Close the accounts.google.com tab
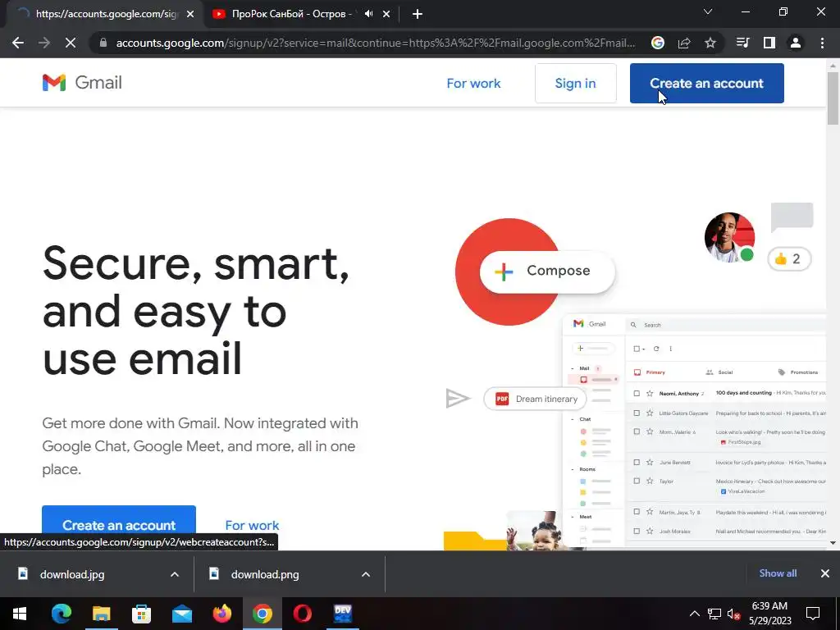The image size is (840, 630). pyautogui.click(x=190, y=14)
